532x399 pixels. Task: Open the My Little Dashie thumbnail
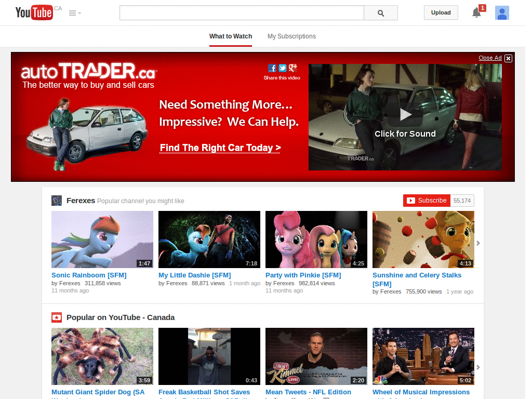[209, 240]
